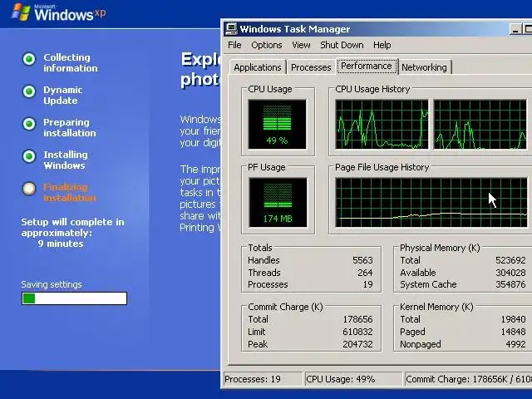Click the Physical Memory (K) group heading
This screenshot has width=532, height=399.
440,248
